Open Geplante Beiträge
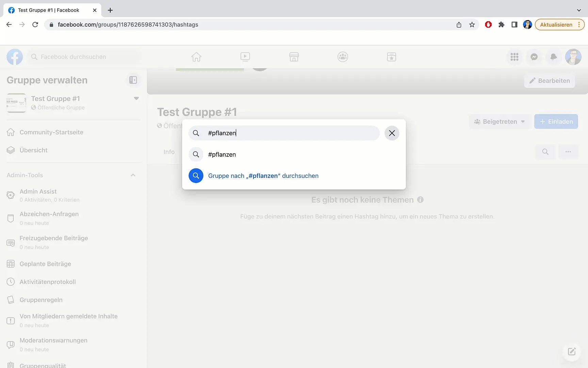 73,264
